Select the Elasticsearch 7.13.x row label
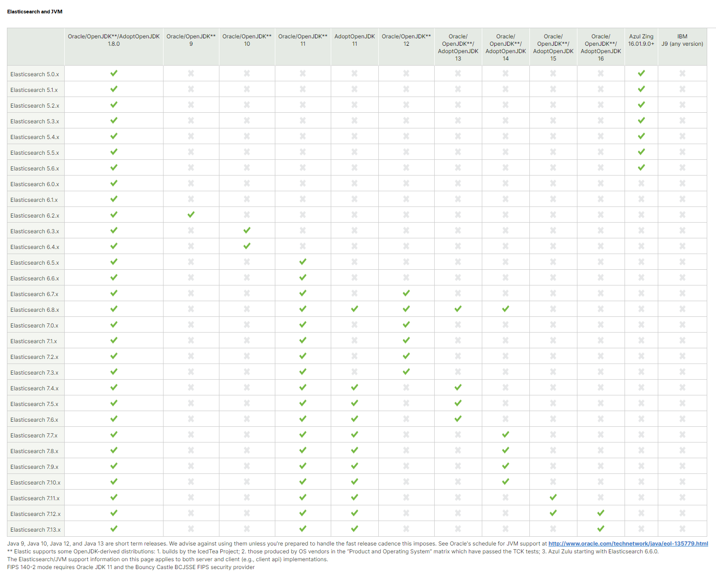The image size is (716, 588). [x=36, y=530]
